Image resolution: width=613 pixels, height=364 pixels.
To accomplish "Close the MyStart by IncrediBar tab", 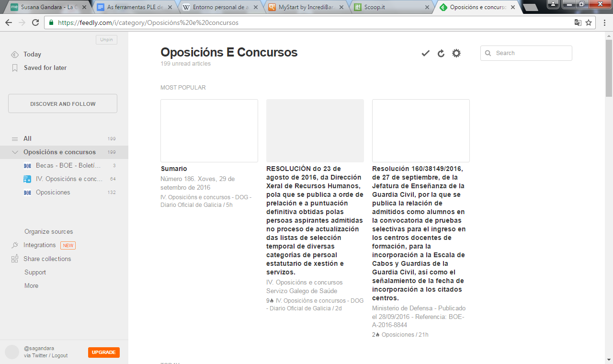I will pyautogui.click(x=341, y=8).
